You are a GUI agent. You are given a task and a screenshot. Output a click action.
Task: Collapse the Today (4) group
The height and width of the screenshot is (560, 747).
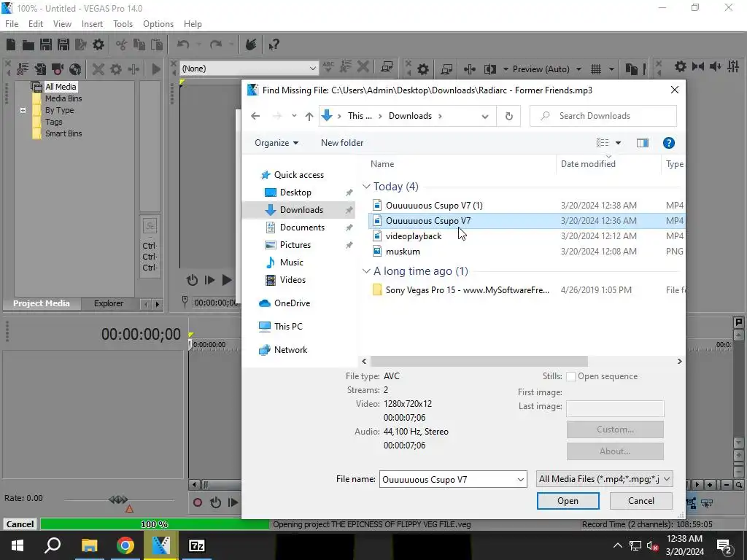366,187
